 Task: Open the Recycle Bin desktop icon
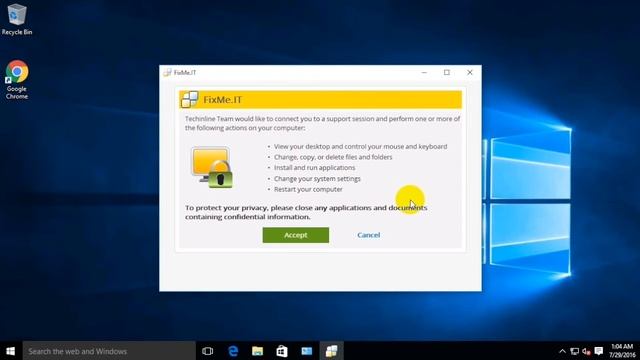(x=17, y=19)
